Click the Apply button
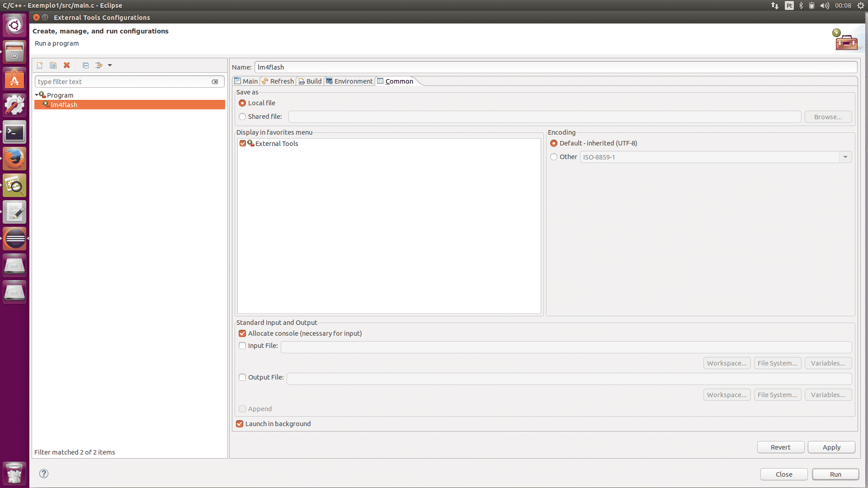The width and height of the screenshot is (868, 488). 831,447
